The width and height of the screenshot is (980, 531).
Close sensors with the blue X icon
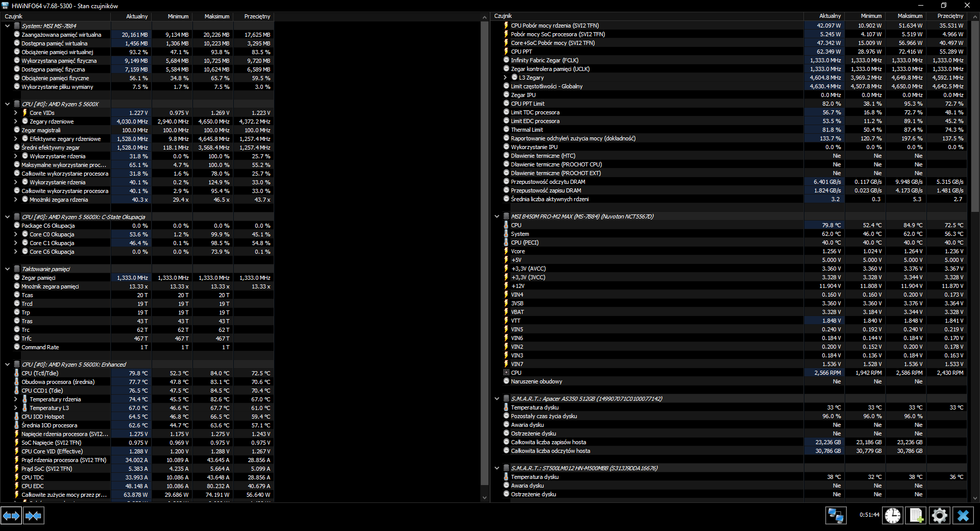point(963,516)
